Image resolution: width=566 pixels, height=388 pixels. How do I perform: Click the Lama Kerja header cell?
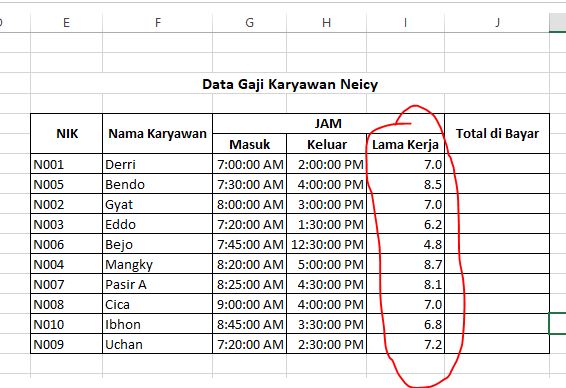coord(405,144)
